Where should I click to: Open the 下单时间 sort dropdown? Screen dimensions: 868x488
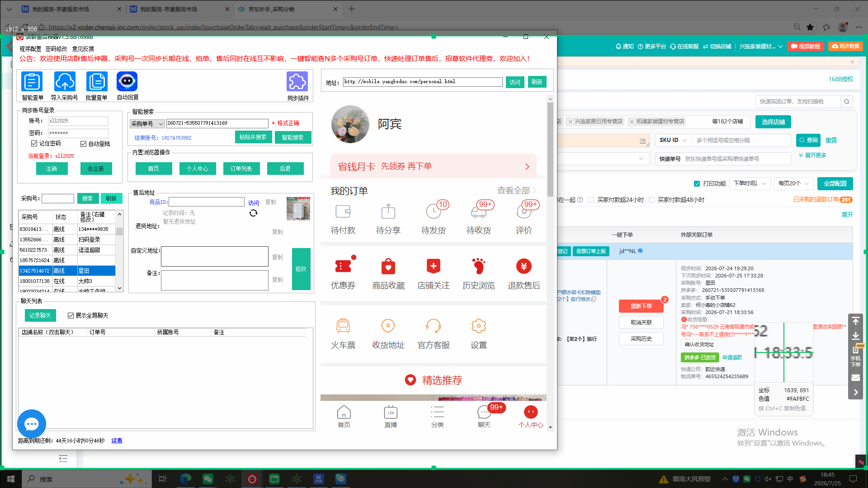750,183
